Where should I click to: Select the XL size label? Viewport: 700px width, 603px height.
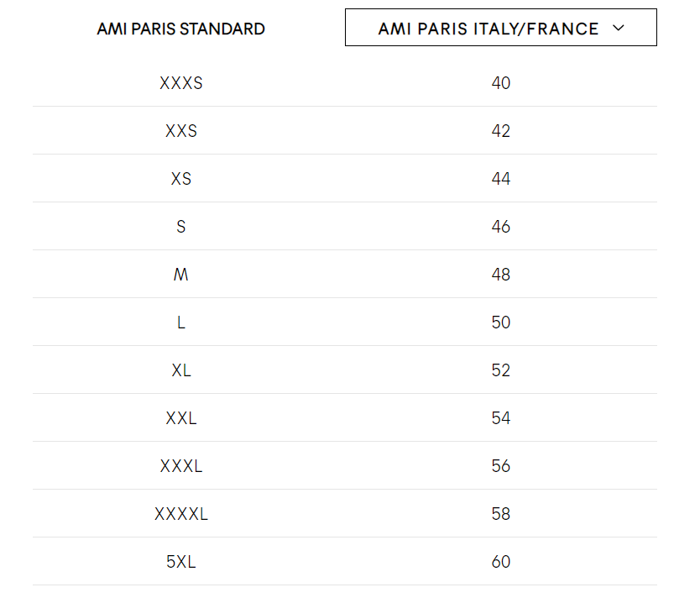[x=181, y=370]
